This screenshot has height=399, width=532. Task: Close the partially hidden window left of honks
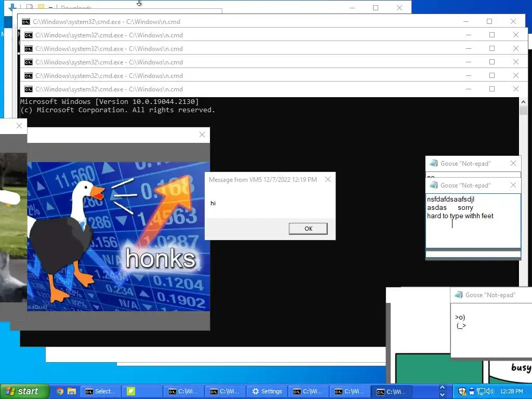click(19, 126)
